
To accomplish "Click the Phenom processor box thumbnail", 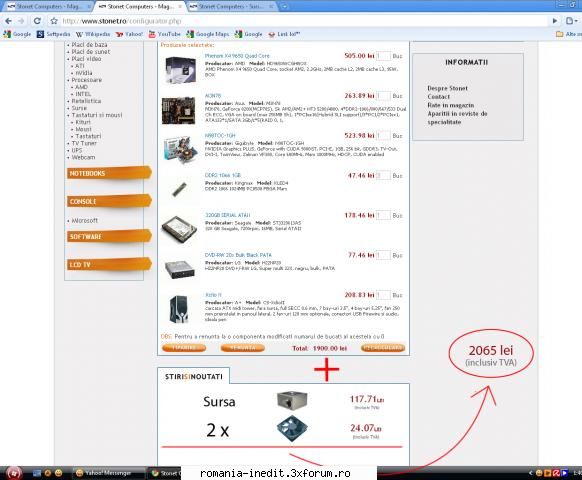I will (180, 70).
